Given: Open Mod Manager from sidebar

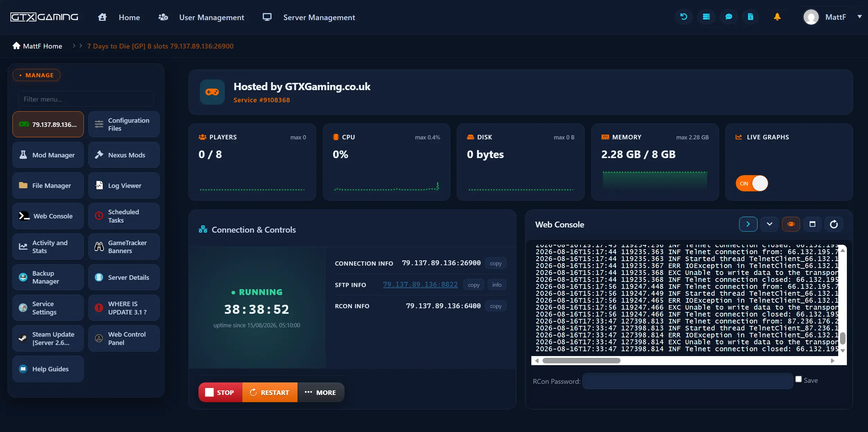Looking at the screenshot, I should point(48,155).
